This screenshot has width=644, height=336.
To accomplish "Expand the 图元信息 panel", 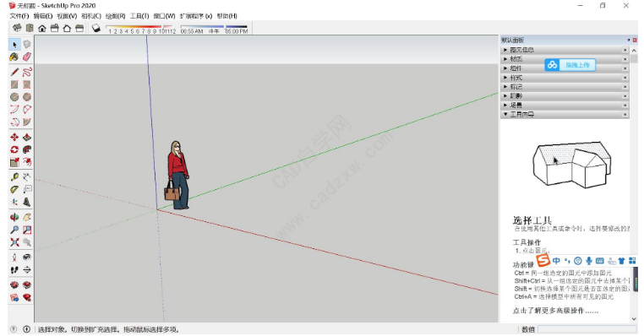I will 565,50.
